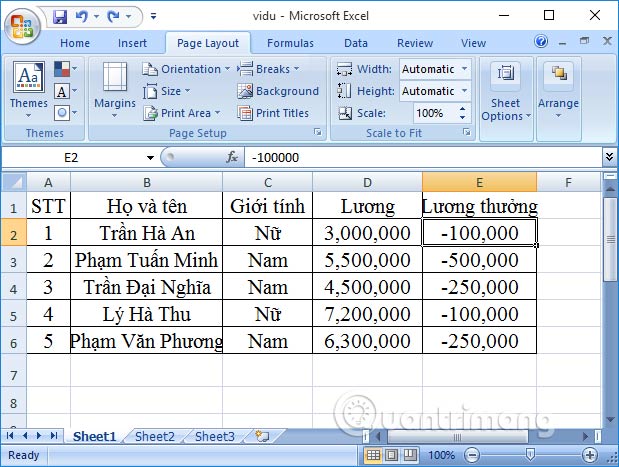Click the horizontal scrollbar right arrow
619x467 pixels.
(586, 436)
